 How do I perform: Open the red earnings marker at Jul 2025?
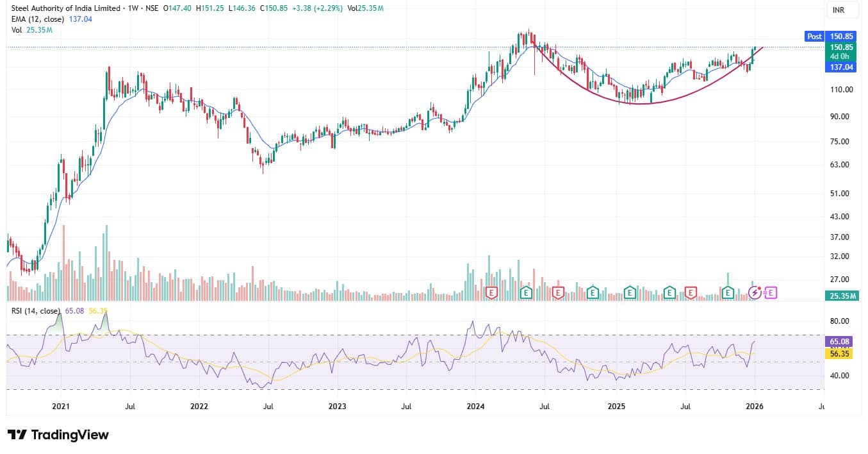click(691, 292)
